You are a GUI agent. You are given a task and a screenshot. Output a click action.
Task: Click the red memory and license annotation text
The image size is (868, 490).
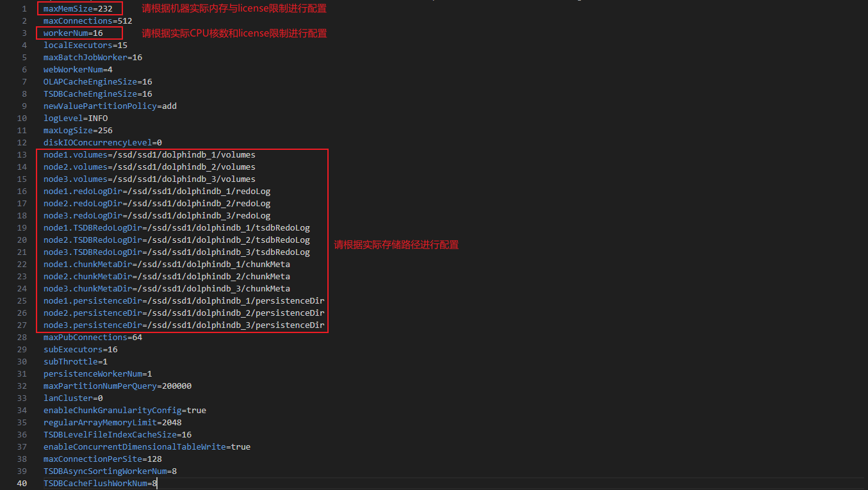click(234, 9)
